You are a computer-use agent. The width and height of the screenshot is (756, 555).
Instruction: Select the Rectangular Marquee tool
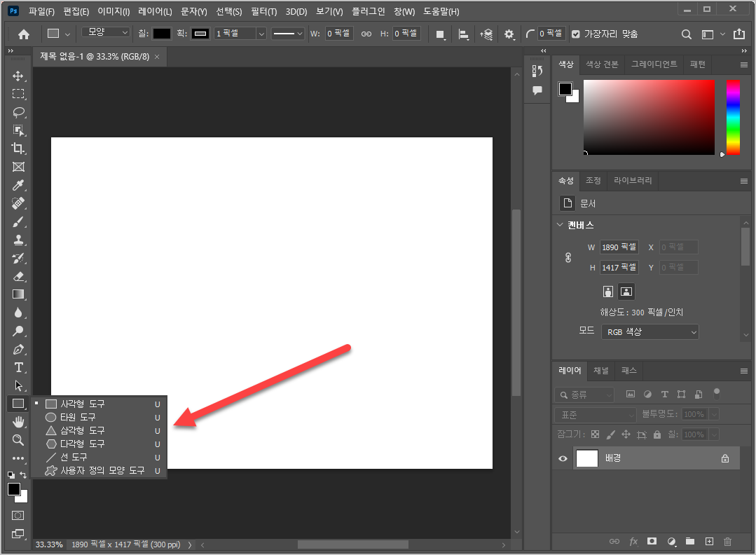(x=18, y=94)
